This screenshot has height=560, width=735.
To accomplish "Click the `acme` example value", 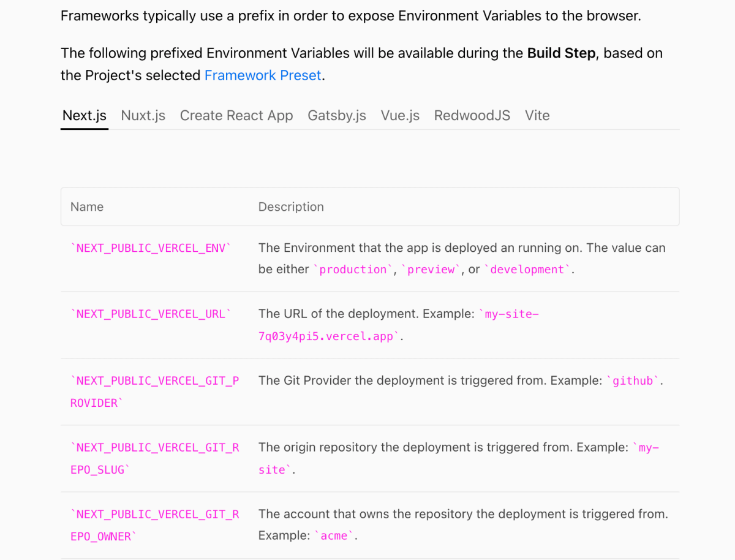I will (334, 536).
